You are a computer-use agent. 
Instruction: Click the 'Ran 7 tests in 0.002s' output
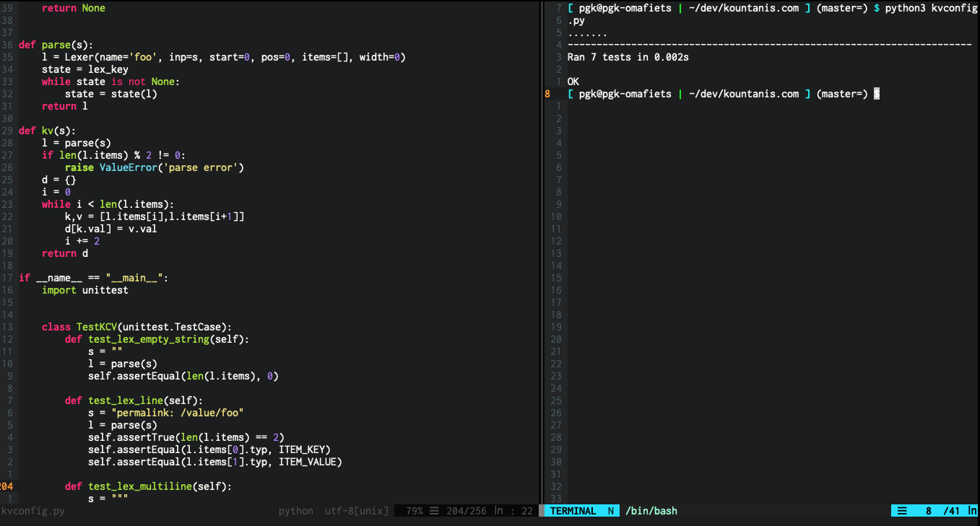[x=628, y=57]
